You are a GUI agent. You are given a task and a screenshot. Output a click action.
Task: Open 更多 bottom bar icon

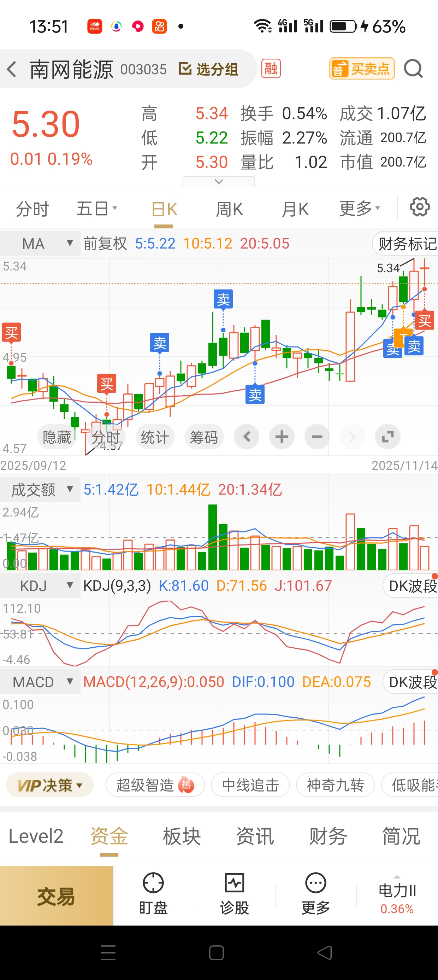pyautogui.click(x=315, y=894)
